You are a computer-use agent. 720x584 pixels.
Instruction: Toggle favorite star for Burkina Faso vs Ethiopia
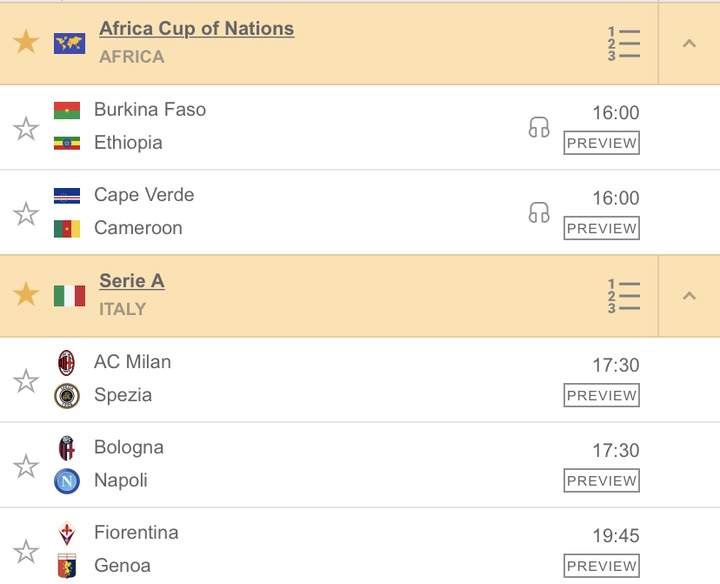(26, 128)
